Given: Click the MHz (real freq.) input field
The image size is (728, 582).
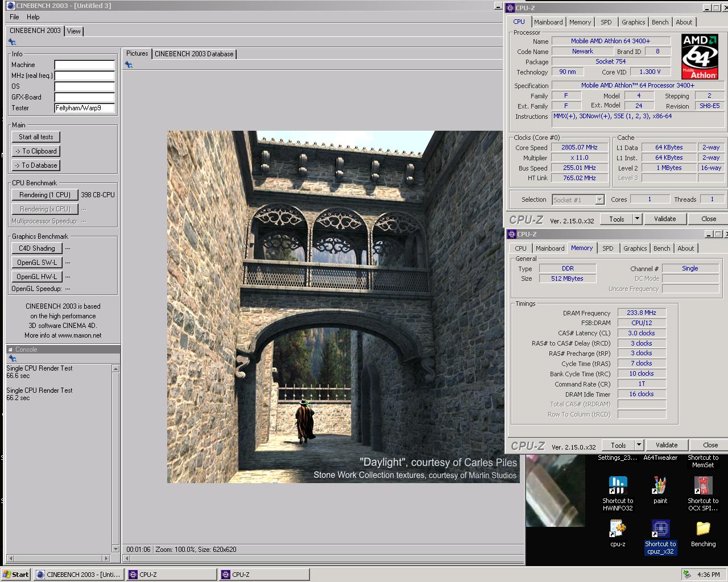Looking at the screenshot, I should tap(84, 76).
